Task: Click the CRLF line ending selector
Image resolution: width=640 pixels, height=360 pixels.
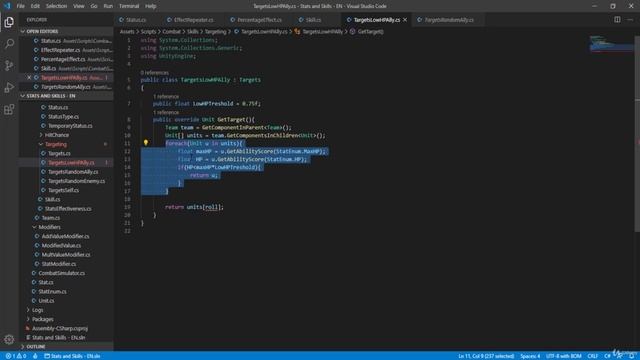Action: coord(593,356)
